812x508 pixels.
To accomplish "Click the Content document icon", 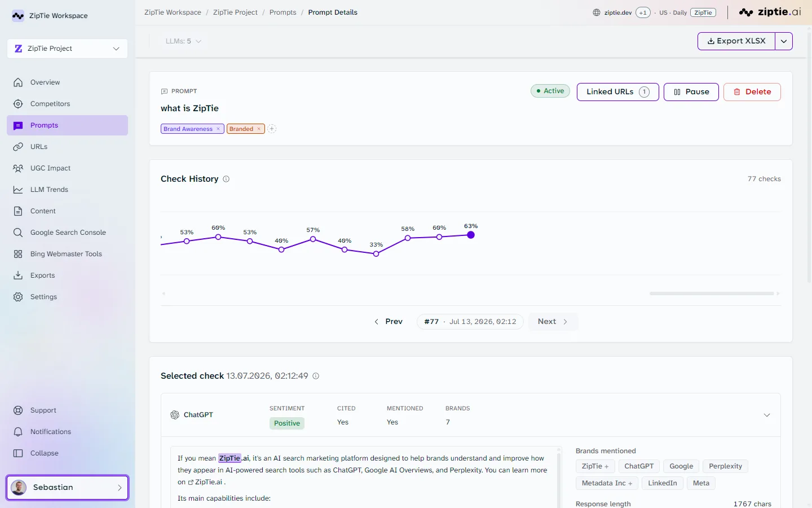I will tap(18, 211).
